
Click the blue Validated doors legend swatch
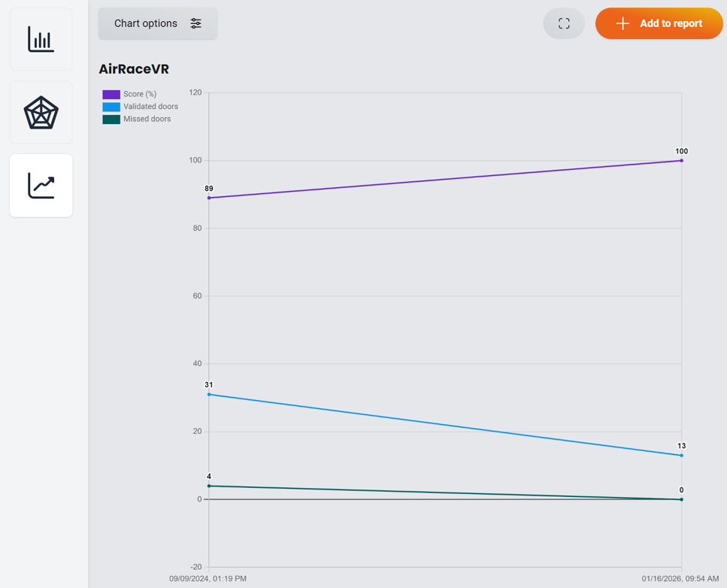pyautogui.click(x=111, y=107)
